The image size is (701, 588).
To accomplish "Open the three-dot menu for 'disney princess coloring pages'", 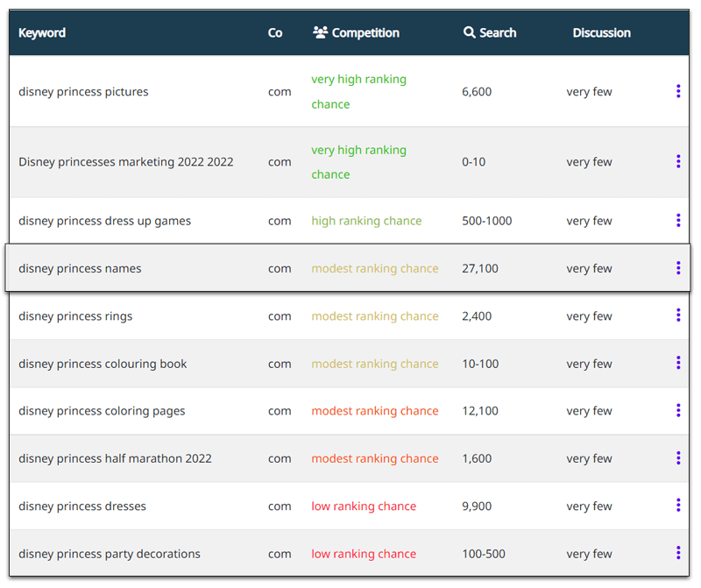I will pos(678,410).
